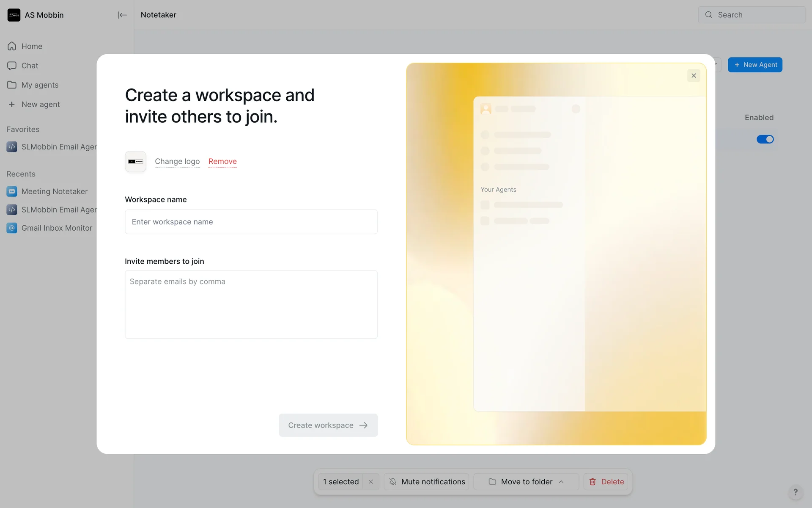The height and width of the screenshot is (508, 812).
Task: Open Home from the sidebar
Action: (32, 46)
